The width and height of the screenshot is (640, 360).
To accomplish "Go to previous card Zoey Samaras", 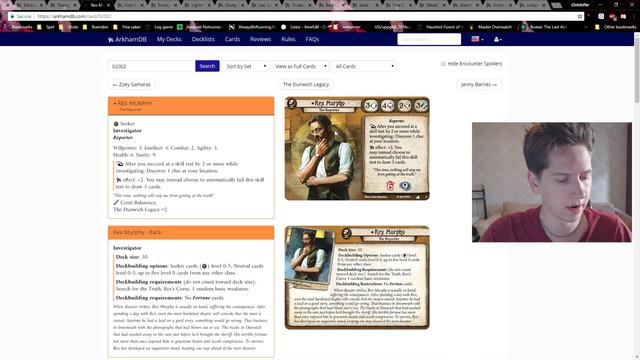I will click(x=131, y=84).
